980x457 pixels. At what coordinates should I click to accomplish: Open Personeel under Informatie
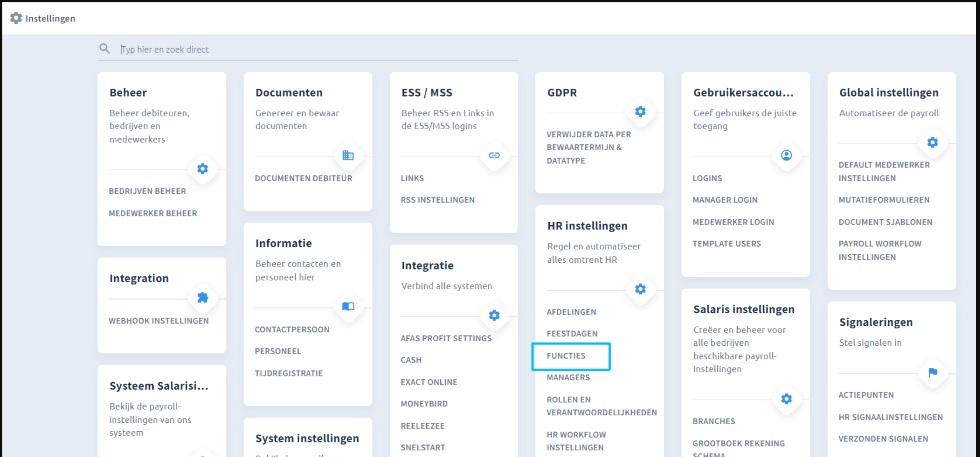point(278,351)
